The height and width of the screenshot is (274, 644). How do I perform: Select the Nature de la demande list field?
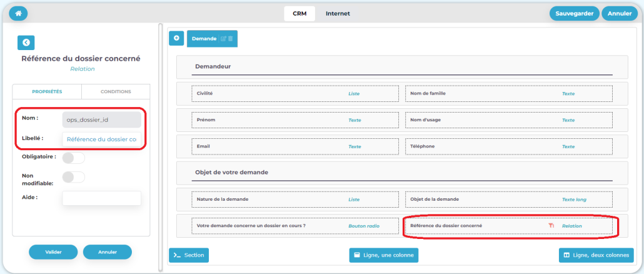click(295, 200)
